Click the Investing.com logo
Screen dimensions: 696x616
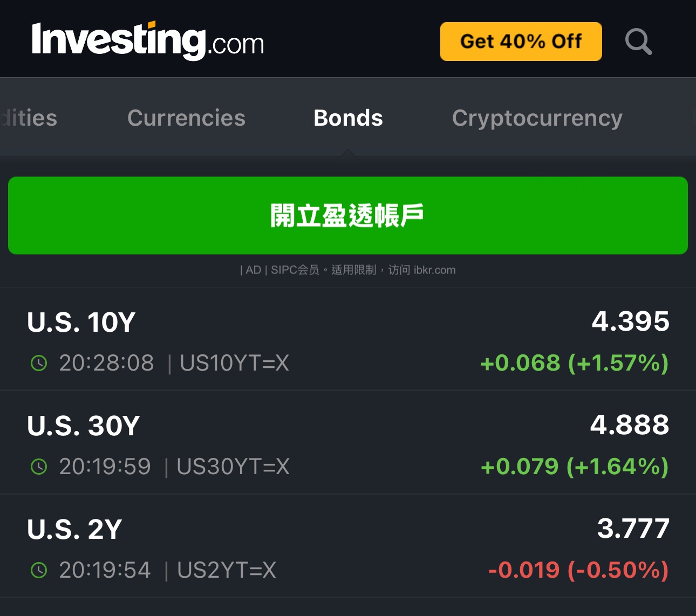(x=148, y=41)
